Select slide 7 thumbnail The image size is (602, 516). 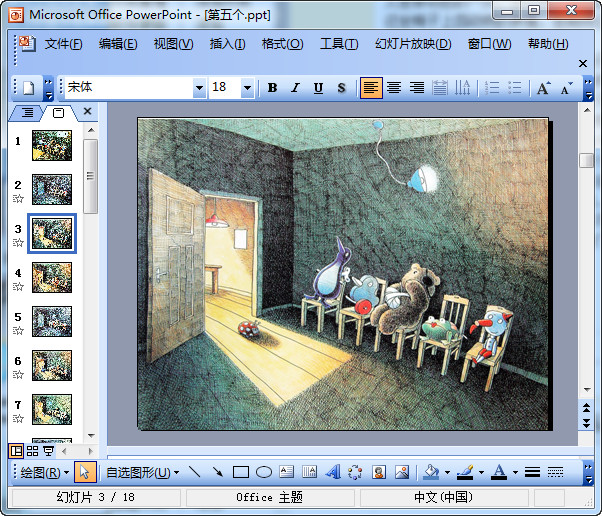click(x=52, y=409)
